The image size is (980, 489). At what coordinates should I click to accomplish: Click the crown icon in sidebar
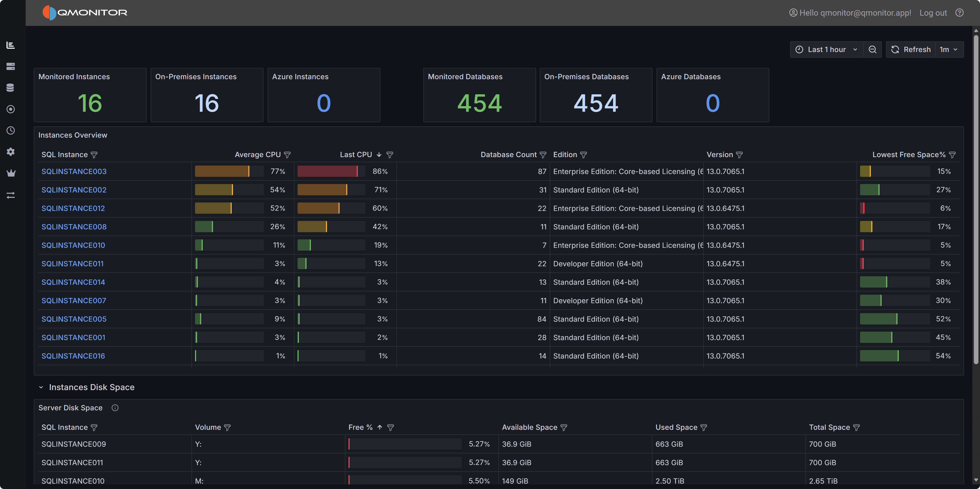pyautogui.click(x=11, y=174)
